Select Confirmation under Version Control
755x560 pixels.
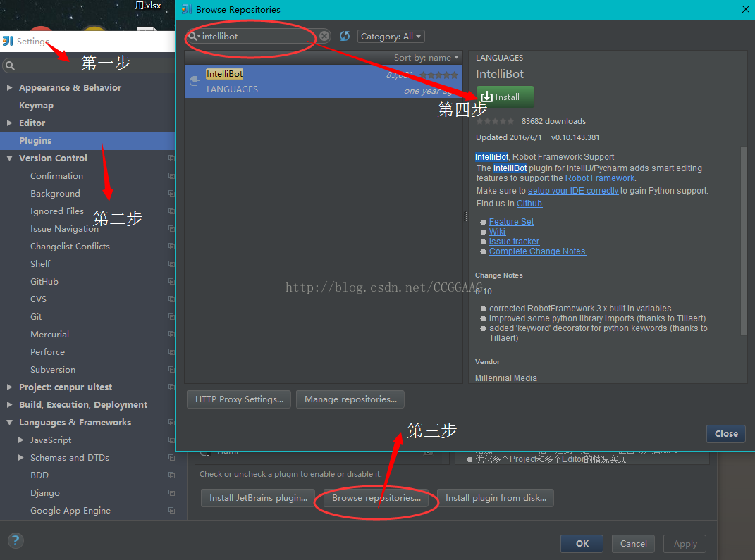pyautogui.click(x=56, y=175)
